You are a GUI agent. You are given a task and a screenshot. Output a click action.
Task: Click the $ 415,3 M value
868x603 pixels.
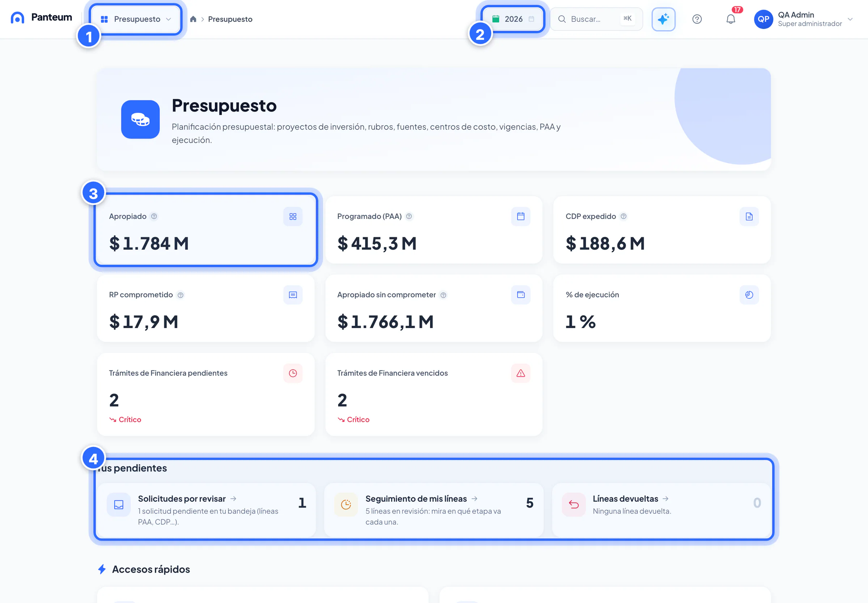(376, 244)
